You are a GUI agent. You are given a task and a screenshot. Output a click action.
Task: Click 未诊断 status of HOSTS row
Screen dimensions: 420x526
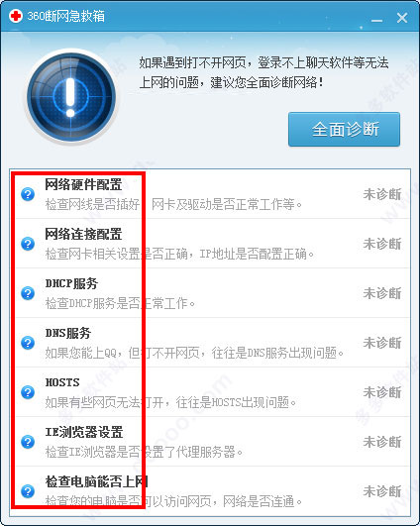coord(382,392)
